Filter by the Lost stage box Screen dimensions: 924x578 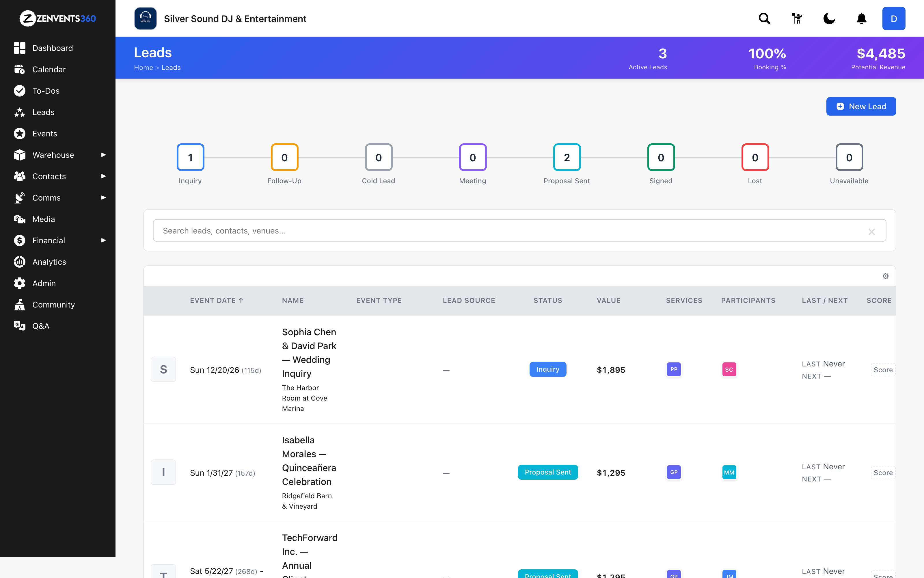(755, 157)
